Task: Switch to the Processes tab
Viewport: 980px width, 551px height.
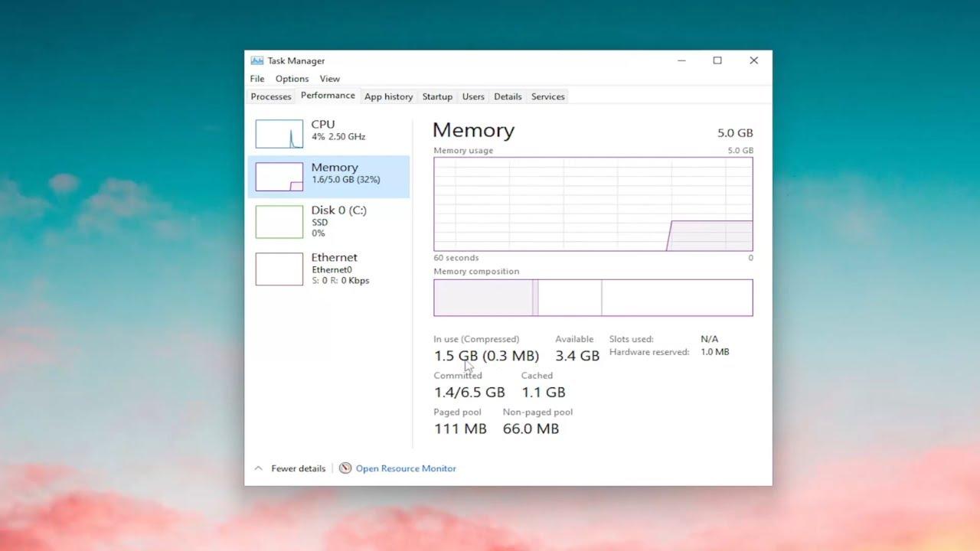Action: pos(270,96)
